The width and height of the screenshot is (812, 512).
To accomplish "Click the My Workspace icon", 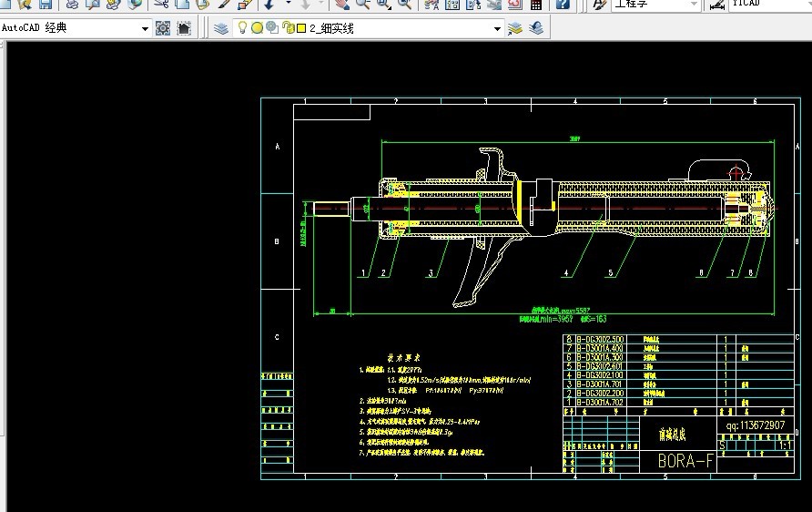I will coord(184,28).
